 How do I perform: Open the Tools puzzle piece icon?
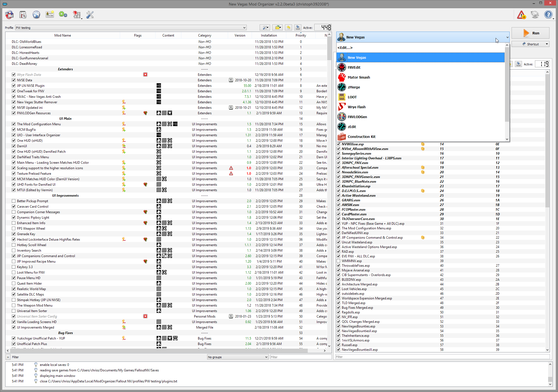tap(77, 15)
